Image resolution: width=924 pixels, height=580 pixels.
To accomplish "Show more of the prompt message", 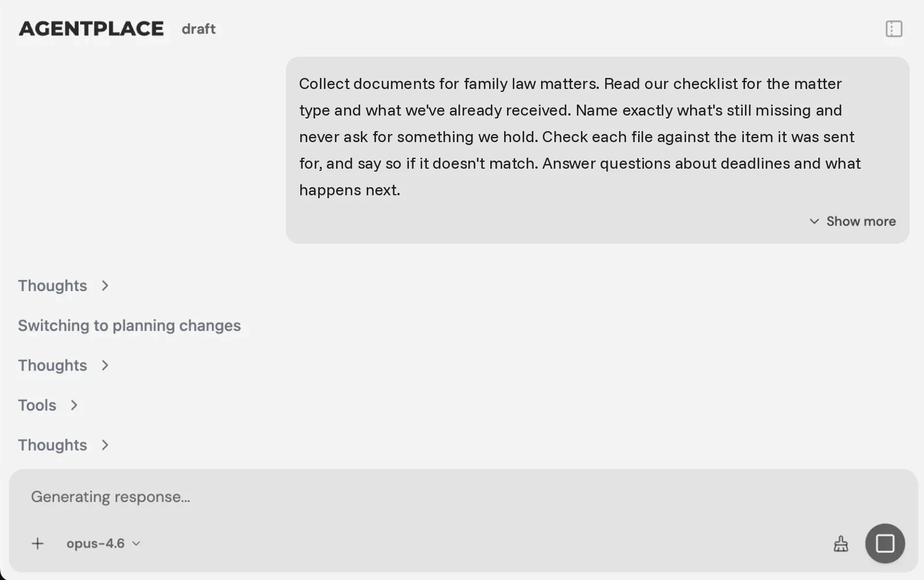I will 852,221.
